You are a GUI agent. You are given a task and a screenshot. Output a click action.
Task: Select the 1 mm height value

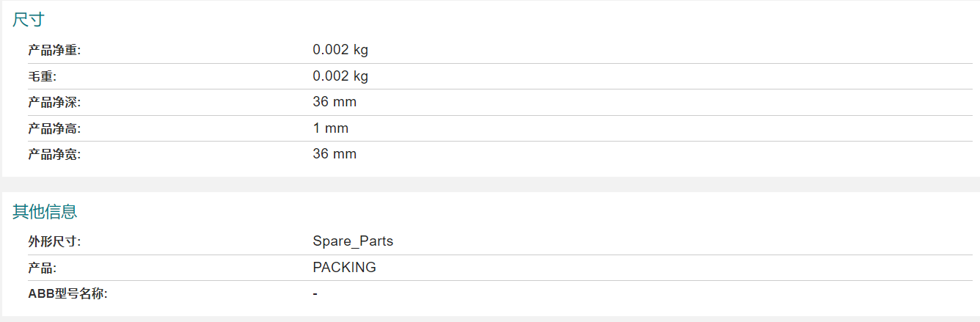pyautogui.click(x=330, y=128)
